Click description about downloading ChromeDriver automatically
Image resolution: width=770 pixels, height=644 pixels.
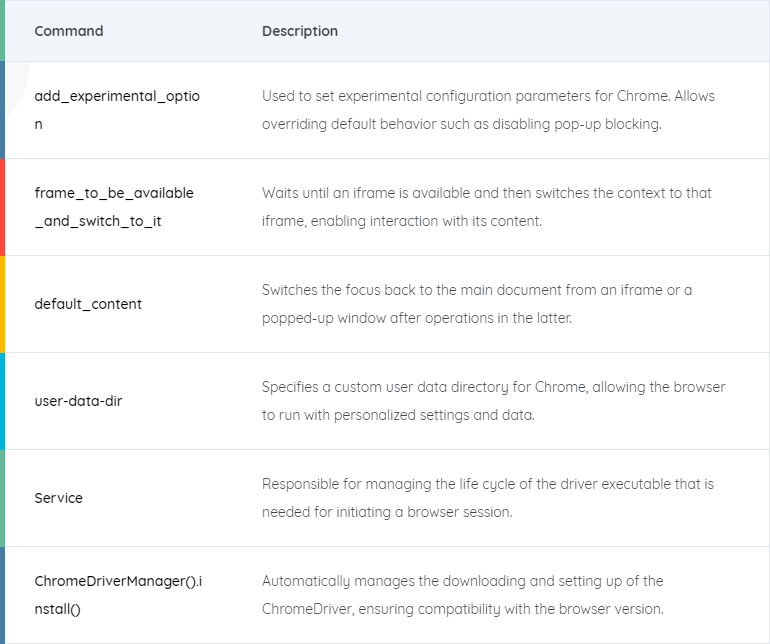point(463,595)
